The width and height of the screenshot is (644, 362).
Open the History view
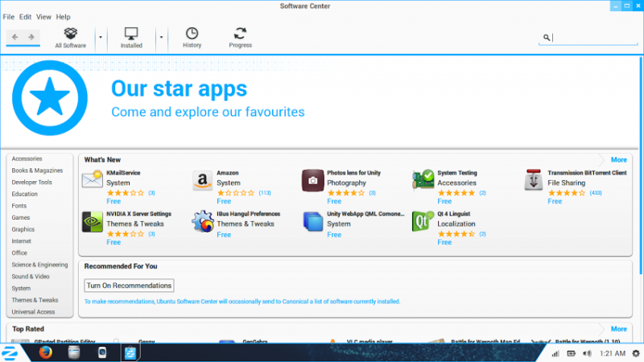click(192, 38)
